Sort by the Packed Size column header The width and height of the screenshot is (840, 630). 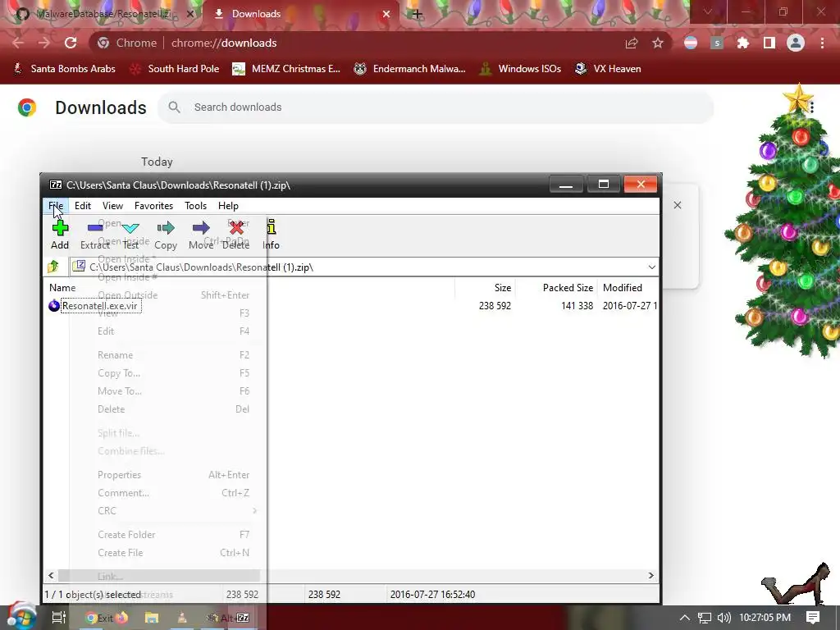point(557,288)
